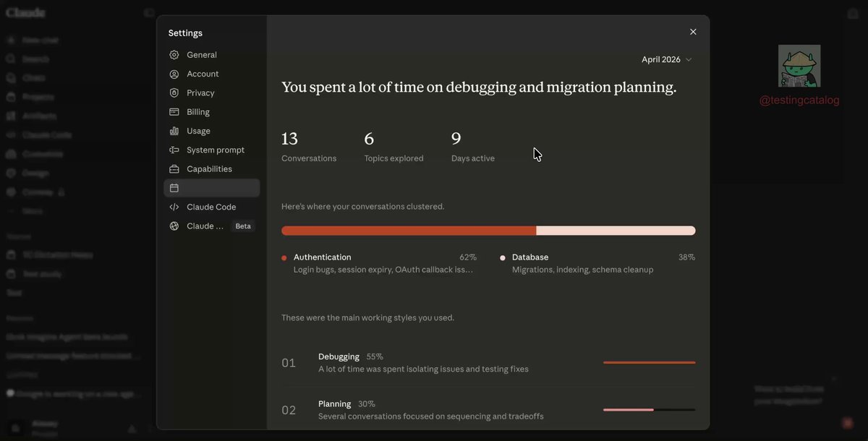Click the pale dot beside Database
Screen dimensions: 868x441
click(x=503, y=257)
